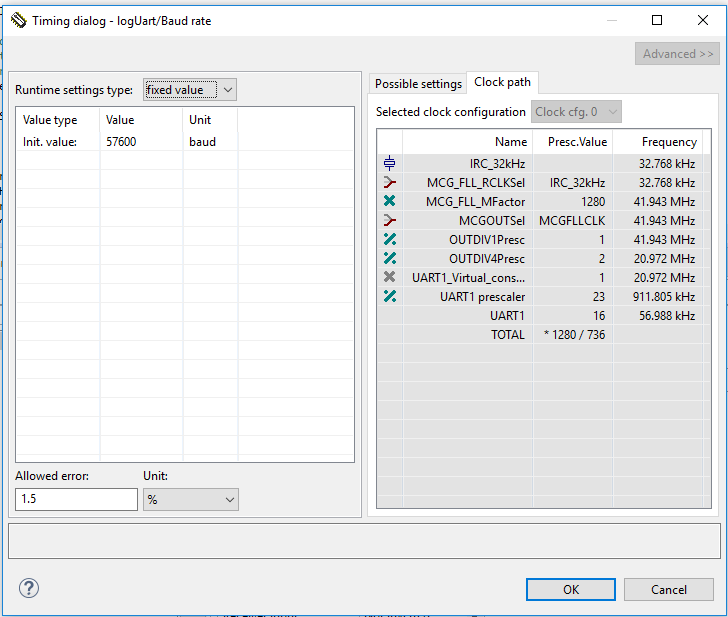Click the MCG_FLL_MFactor multiplier icon
728x617 pixels.
[x=390, y=201]
